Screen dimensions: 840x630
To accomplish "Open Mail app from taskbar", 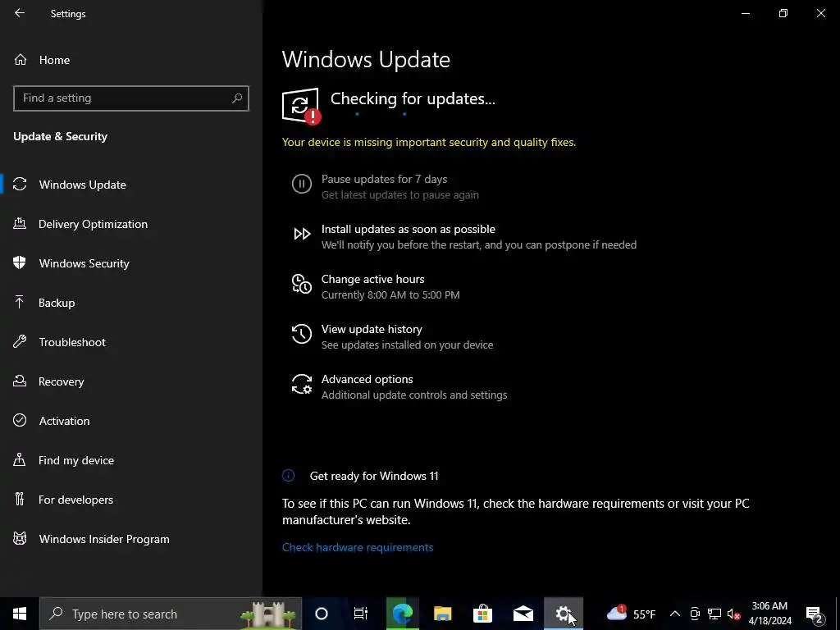I will 523,614.
